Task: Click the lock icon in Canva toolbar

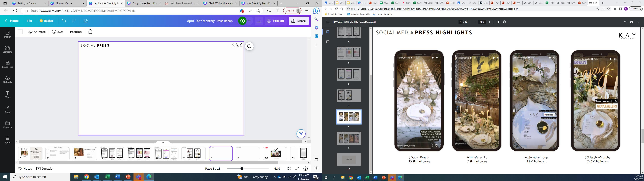Action: coord(90,32)
